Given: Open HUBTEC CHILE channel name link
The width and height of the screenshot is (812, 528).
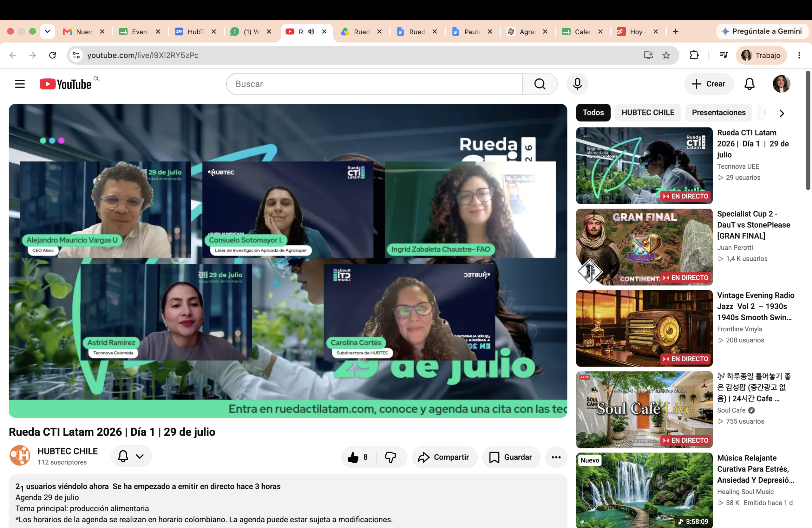Looking at the screenshot, I should (68, 451).
